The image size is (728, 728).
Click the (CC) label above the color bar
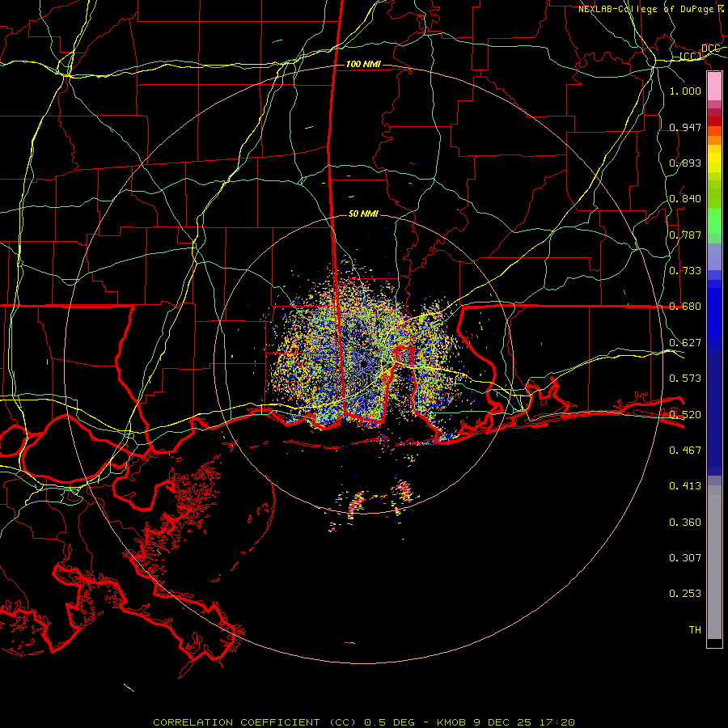691,56
